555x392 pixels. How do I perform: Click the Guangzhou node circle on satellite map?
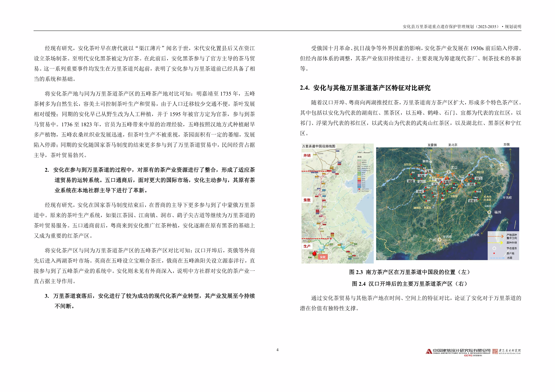click(439, 240)
